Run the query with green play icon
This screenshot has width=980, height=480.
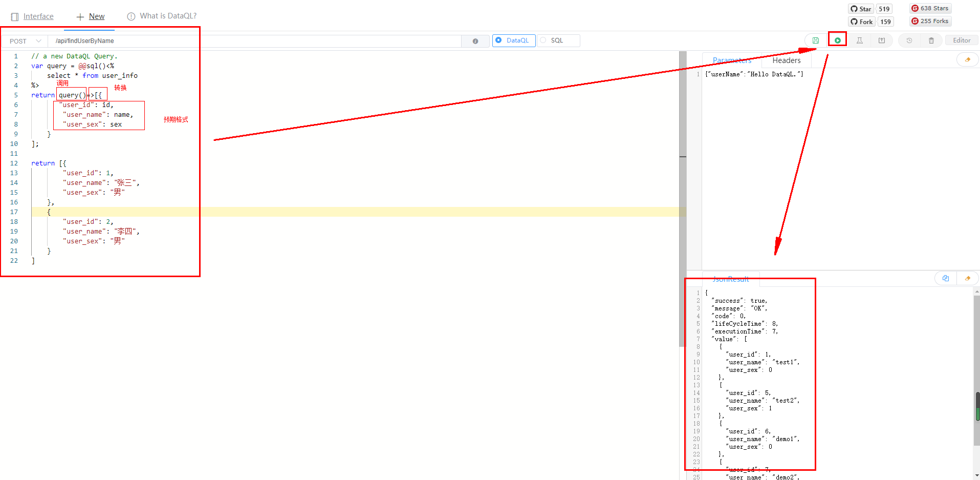click(x=838, y=40)
